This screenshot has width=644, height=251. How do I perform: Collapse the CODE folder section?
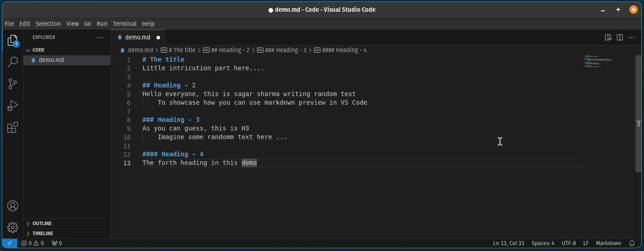(38, 50)
